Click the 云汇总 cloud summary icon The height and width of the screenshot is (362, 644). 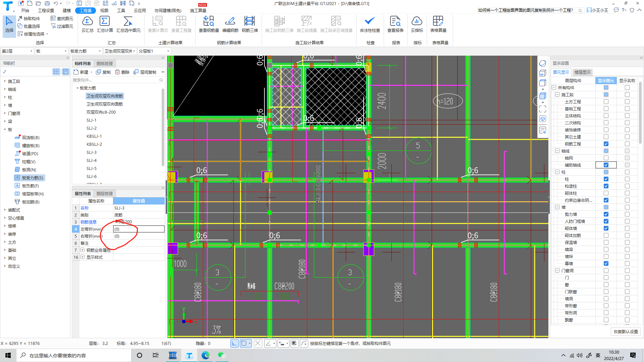(x=87, y=24)
